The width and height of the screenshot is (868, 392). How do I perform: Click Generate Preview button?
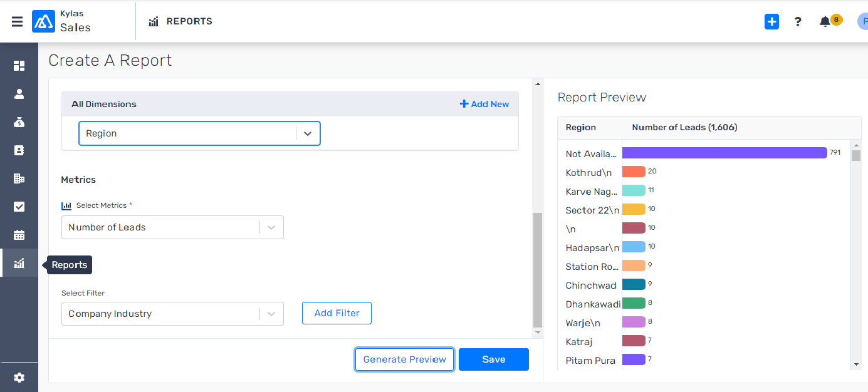[x=404, y=359]
